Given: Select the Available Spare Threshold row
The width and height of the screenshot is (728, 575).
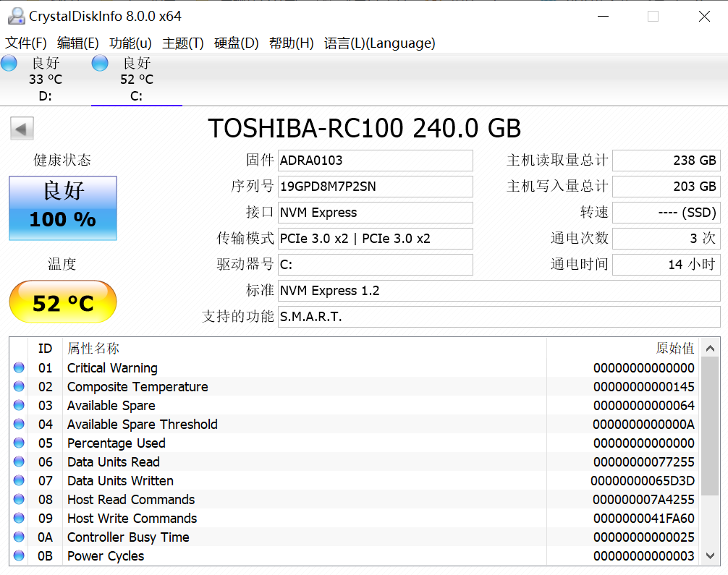Looking at the screenshot, I should [355, 424].
